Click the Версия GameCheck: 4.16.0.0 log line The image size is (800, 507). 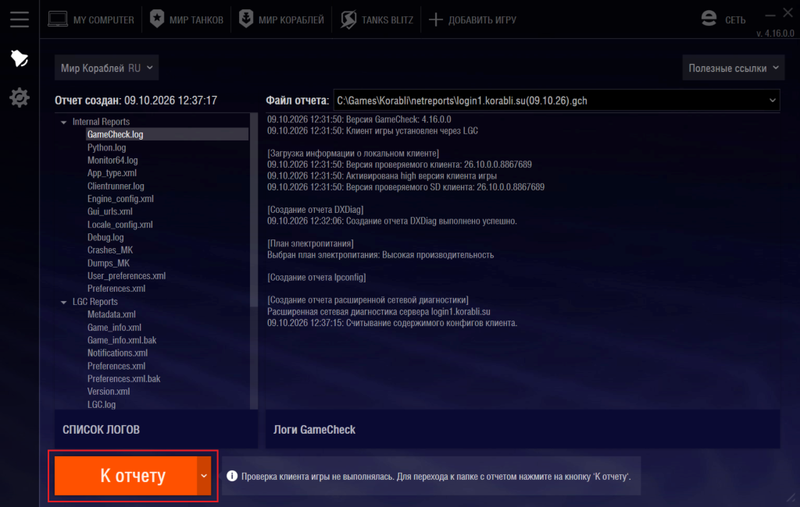[x=359, y=119]
